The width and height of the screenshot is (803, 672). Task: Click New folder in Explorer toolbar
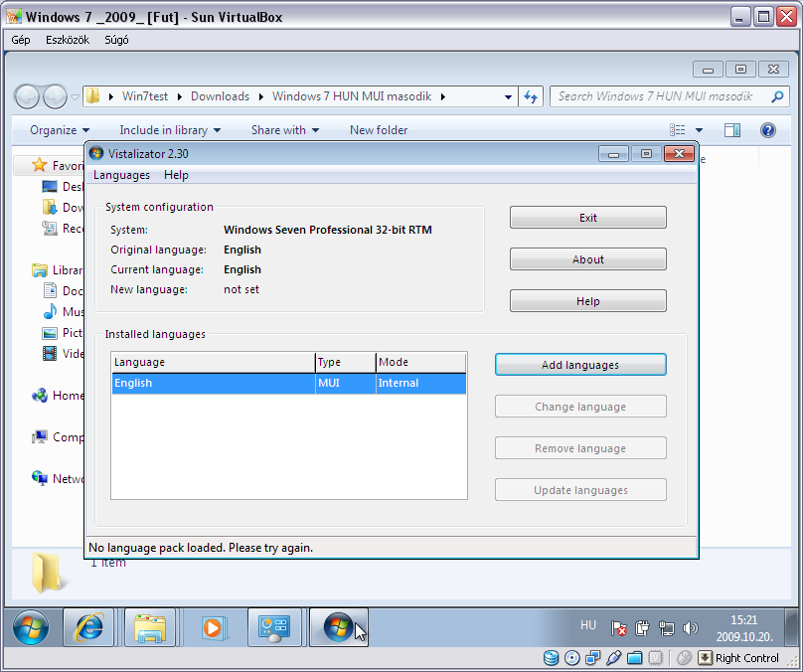click(x=379, y=130)
